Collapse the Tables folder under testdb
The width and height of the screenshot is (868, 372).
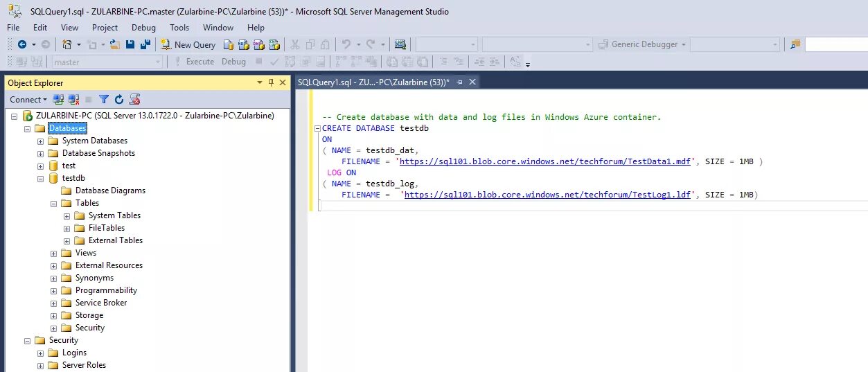[53, 203]
